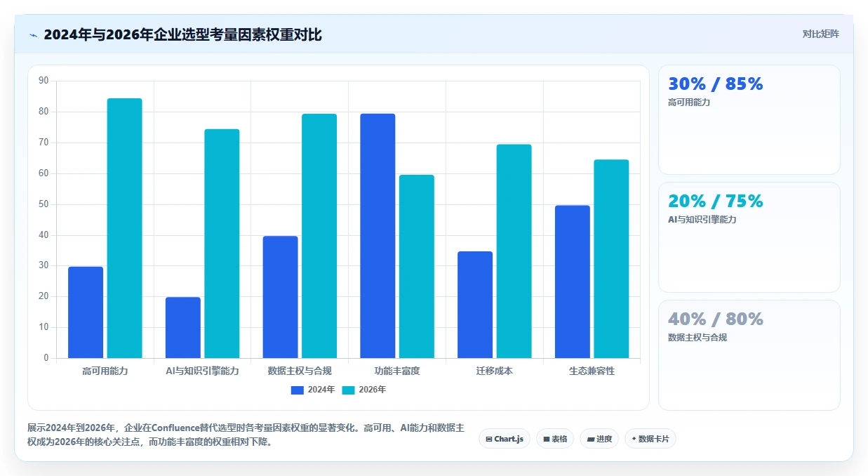Click the 高可用能力 x-axis label
868x476 pixels.
(x=105, y=371)
